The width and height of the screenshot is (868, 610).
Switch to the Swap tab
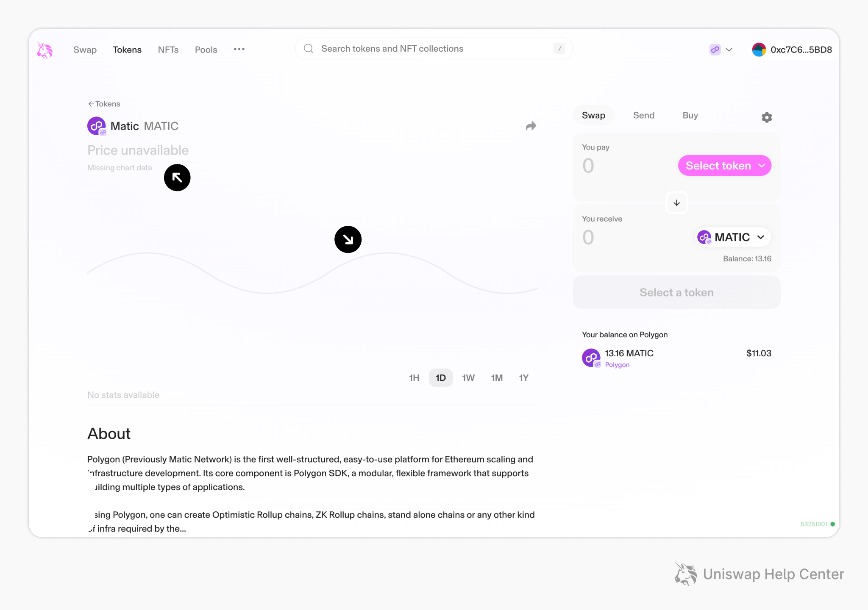click(593, 115)
